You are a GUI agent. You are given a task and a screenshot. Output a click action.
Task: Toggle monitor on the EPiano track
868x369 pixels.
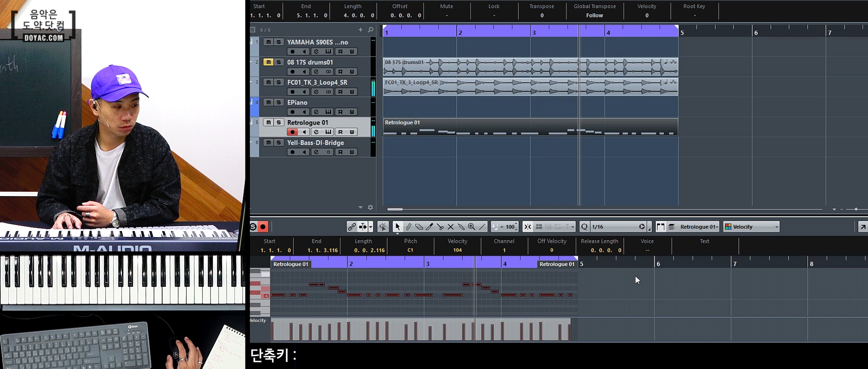click(304, 112)
